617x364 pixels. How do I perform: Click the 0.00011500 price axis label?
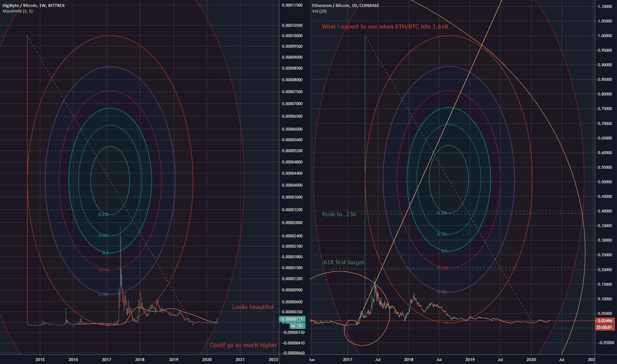tap(292, 5)
